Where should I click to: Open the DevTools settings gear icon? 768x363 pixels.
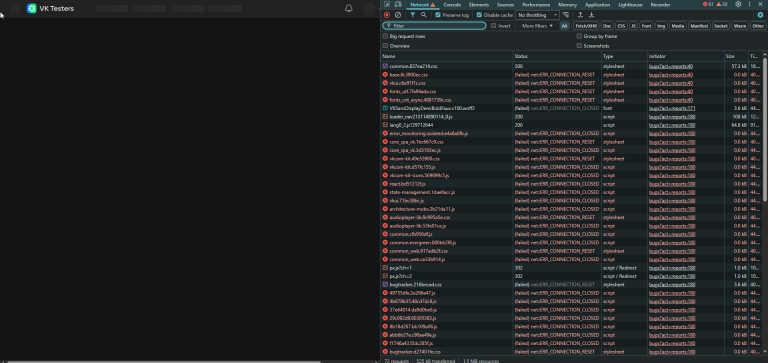click(x=738, y=4)
